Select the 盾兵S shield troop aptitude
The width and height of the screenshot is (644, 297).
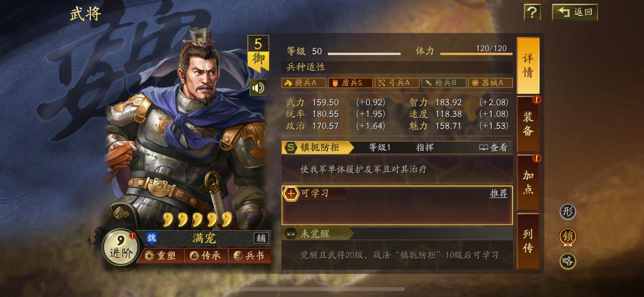click(x=350, y=83)
